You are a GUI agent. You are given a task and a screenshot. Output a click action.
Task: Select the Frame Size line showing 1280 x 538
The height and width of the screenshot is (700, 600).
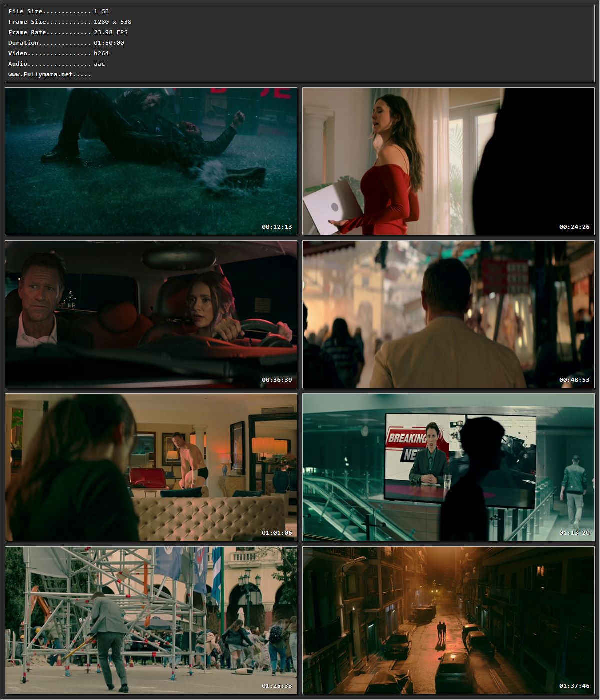point(70,22)
